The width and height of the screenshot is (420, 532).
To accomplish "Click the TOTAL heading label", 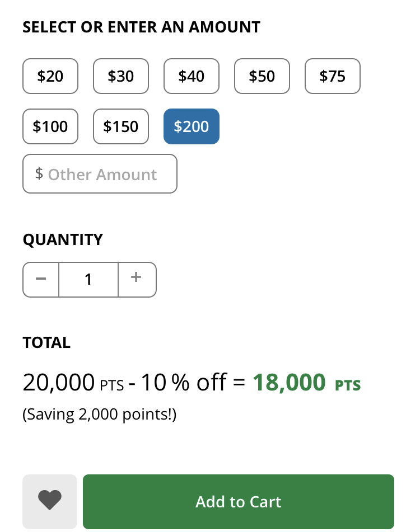I will (x=46, y=342).
